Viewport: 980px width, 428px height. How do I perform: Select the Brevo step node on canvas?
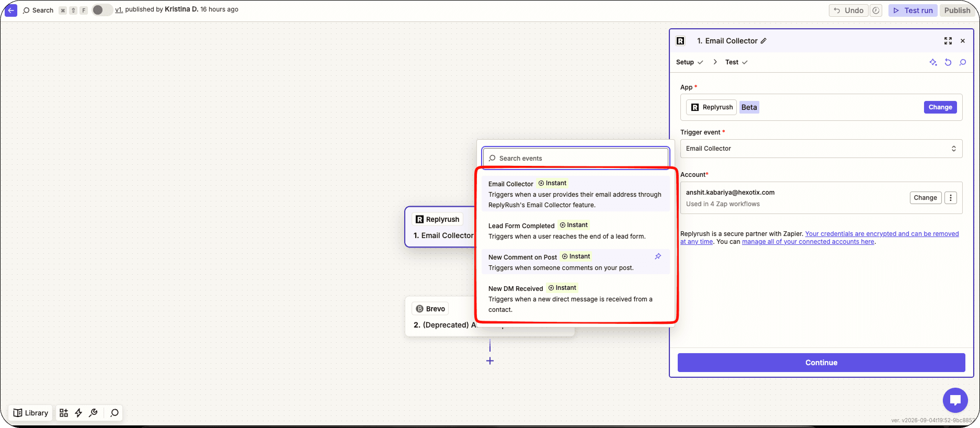pos(441,316)
